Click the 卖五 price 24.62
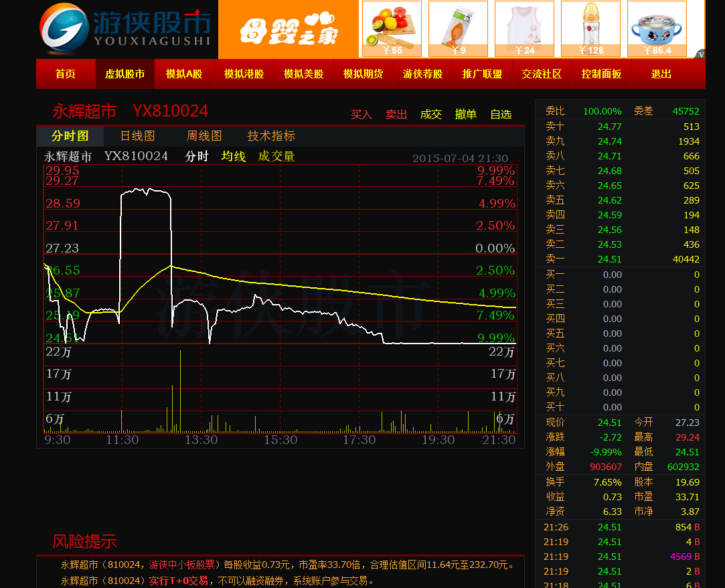The height and width of the screenshot is (588, 725). point(609,200)
